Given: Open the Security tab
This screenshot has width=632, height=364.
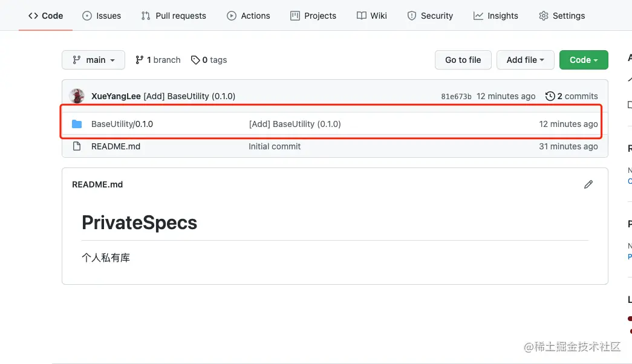Looking at the screenshot, I should point(430,16).
